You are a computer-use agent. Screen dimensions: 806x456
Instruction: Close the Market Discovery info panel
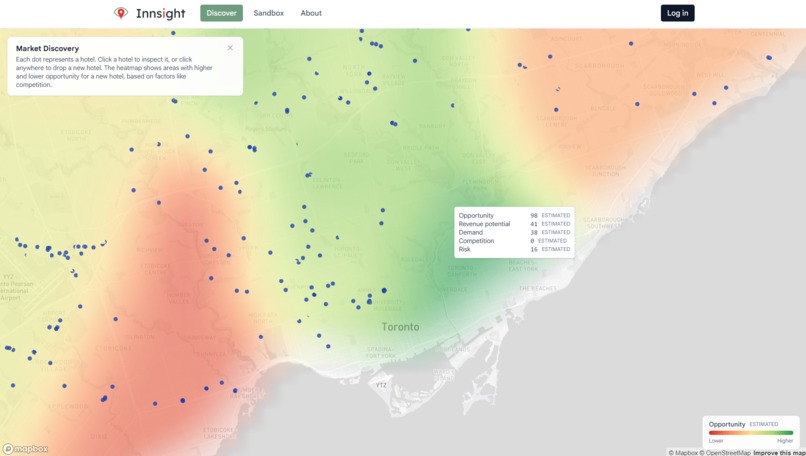pos(230,48)
